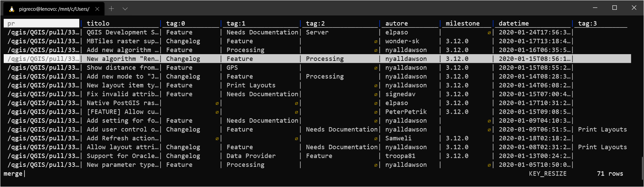The image size is (644, 187).
Task: Click the 'GPS' tag cell
Action: [232, 68]
